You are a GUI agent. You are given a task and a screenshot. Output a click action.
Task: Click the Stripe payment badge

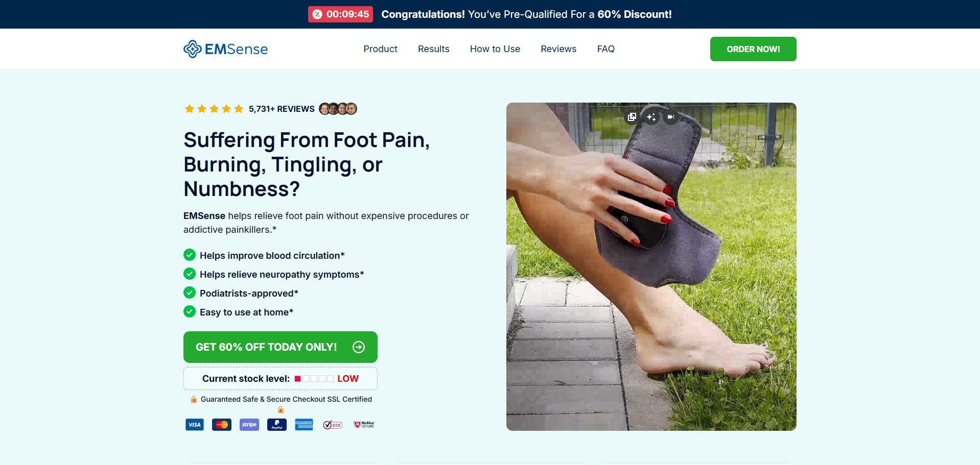click(x=249, y=425)
